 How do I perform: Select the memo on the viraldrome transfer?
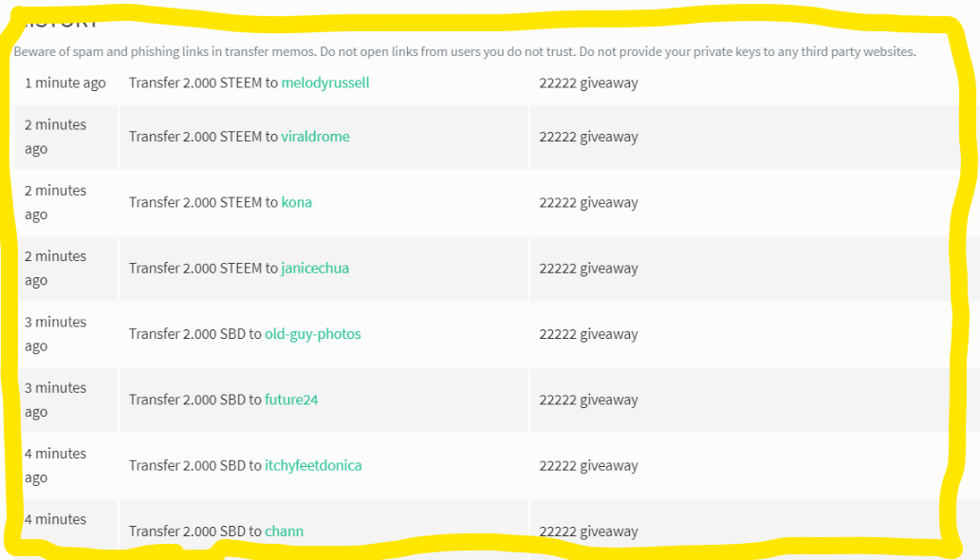589,137
